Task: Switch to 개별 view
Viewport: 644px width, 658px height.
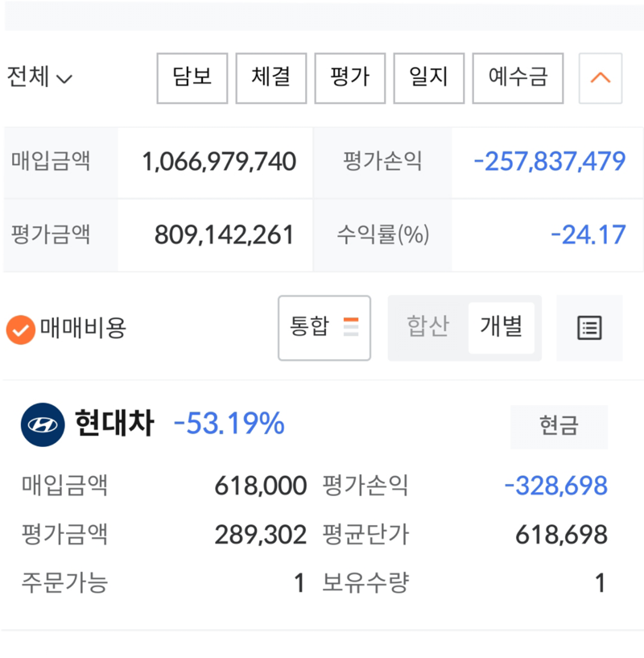Action: [x=502, y=327]
